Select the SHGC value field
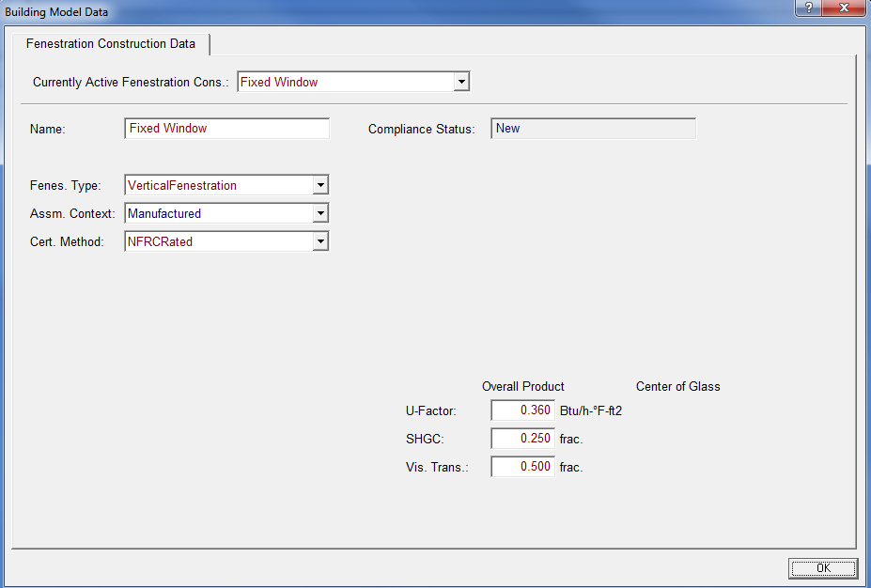Viewport: 871px width, 588px height. (522, 439)
